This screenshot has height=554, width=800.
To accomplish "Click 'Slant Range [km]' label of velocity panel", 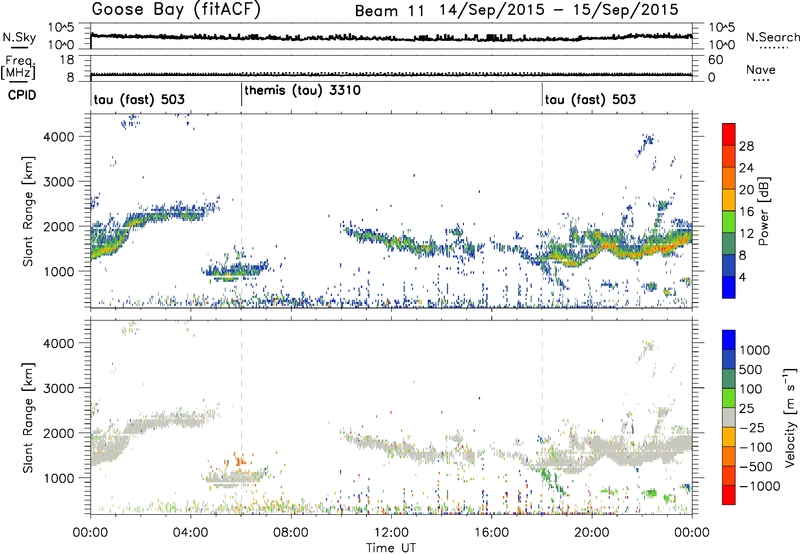I will click(28, 417).
